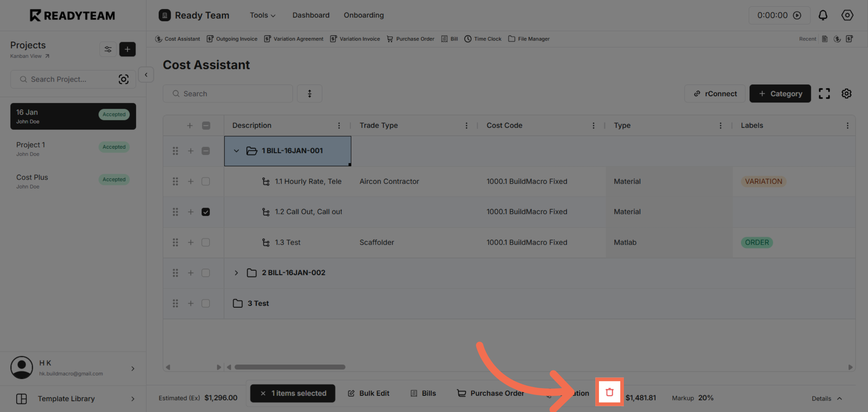Switch to the Dashboard tab
Image resolution: width=868 pixels, height=412 pixels.
[x=311, y=15]
